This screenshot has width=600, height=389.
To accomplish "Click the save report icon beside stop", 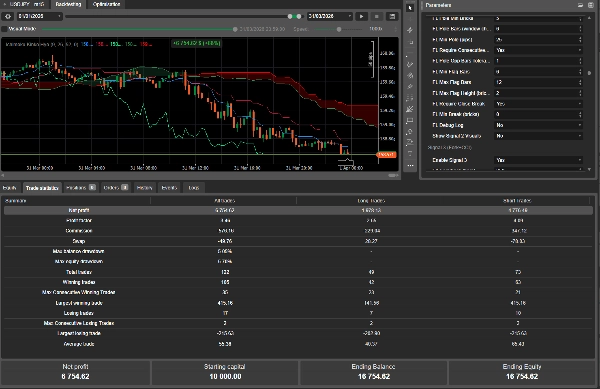I will pos(392,16).
